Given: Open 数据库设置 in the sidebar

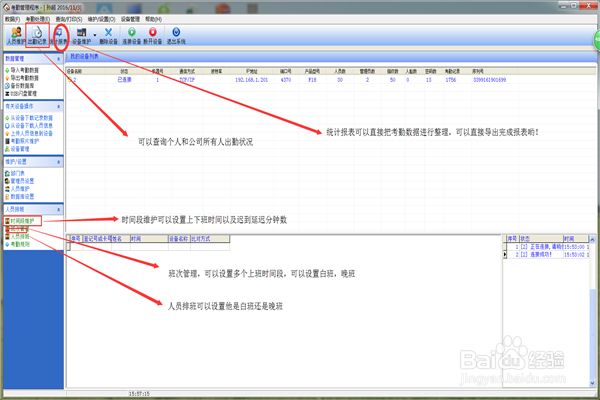Looking at the screenshot, I should [x=19, y=196].
